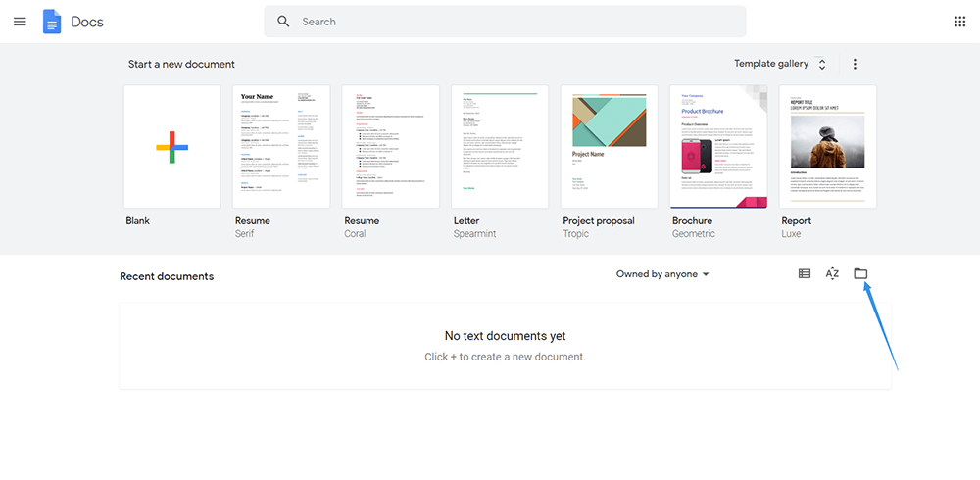
Task: Pick the Brochure Geometric template
Action: [x=718, y=147]
